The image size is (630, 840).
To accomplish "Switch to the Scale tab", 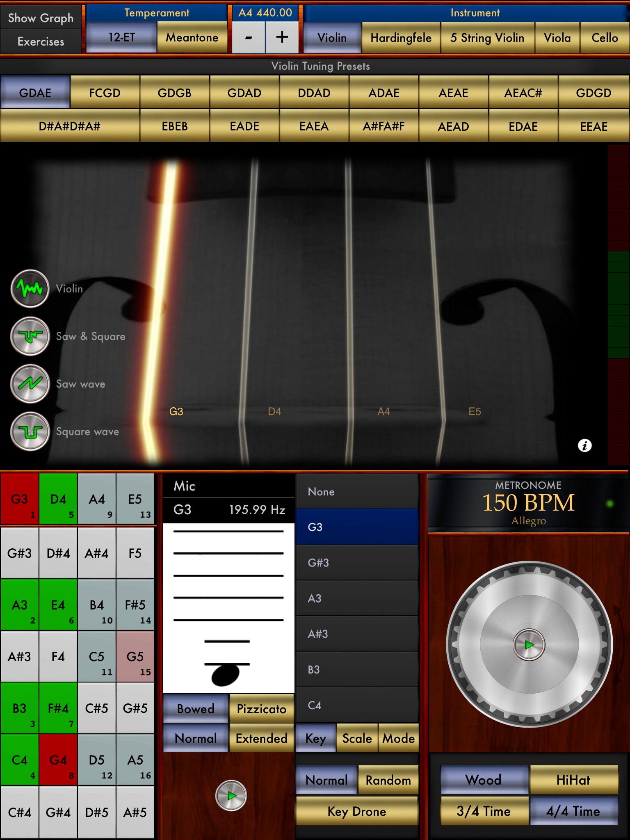I will point(357,738).
